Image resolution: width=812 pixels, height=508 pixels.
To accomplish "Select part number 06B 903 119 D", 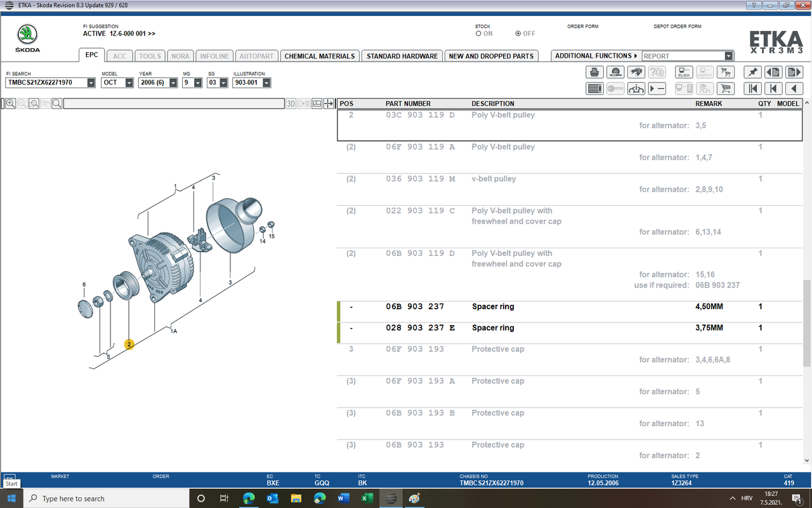I will point(420,253).
